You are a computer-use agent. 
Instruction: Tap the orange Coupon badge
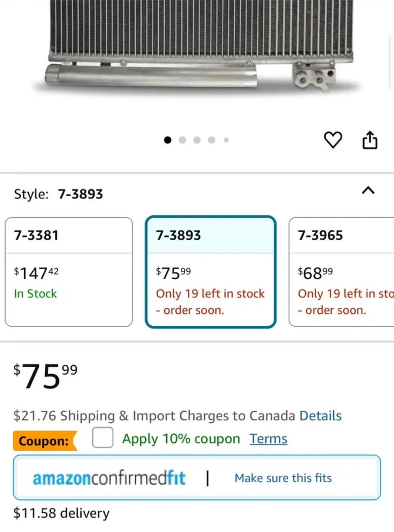[x=44, y=441]
